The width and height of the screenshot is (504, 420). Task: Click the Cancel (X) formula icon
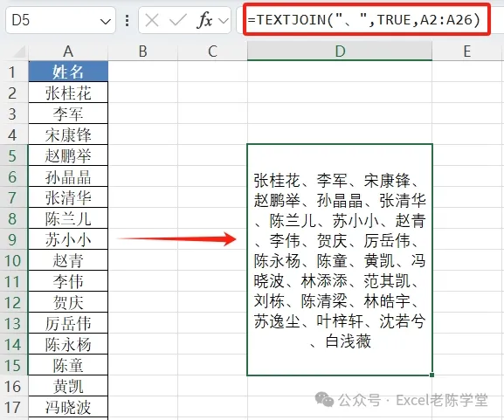pyautogui.click(x=152, y=20)
